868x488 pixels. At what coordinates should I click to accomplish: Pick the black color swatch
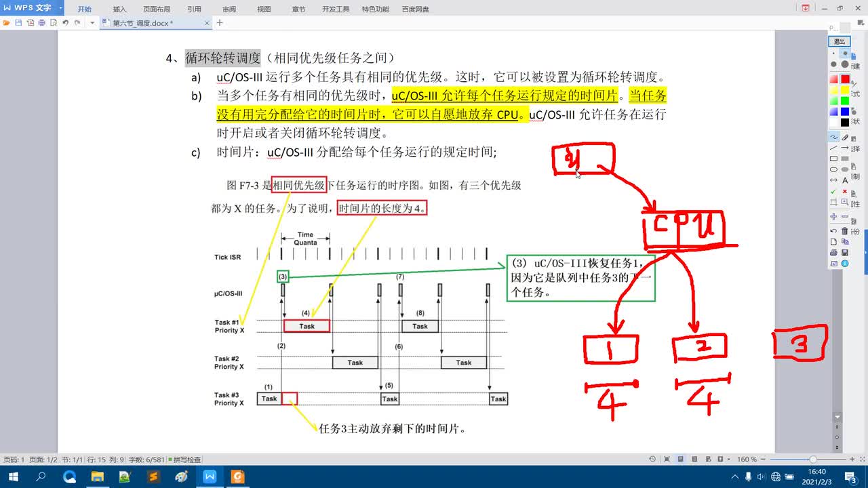pyautogui.click(x=845, y=123)
